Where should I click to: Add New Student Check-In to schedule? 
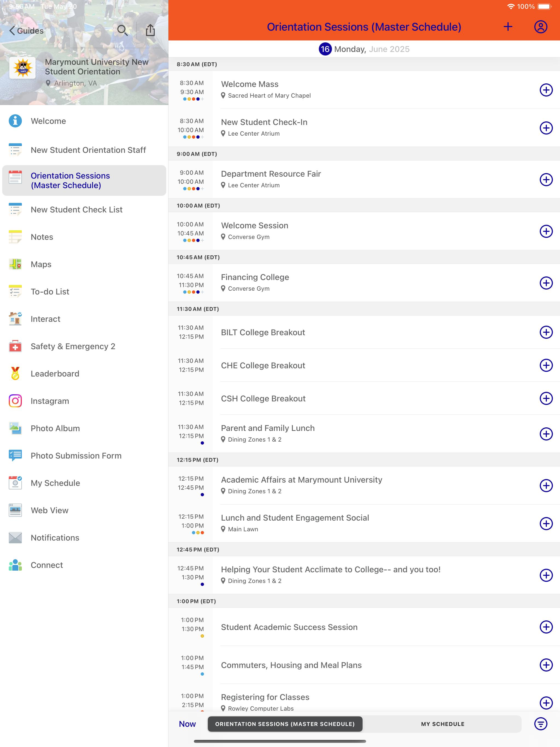click(546, 128)
